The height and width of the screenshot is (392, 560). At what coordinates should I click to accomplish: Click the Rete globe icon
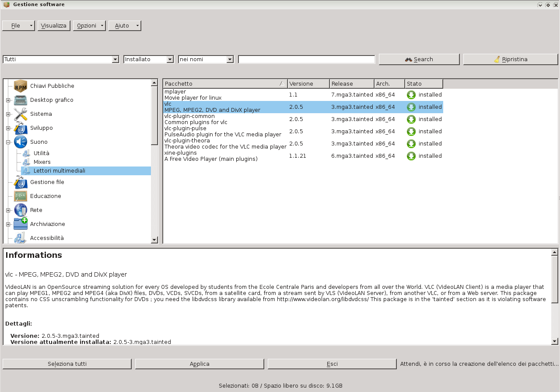click(x=20, y=210)
